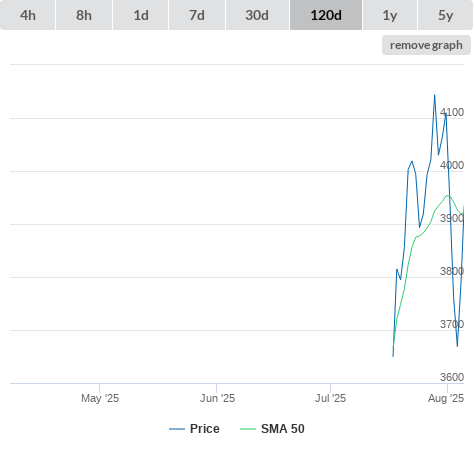Click the price peak above 4100
Image resolution: width=474 pixels, height=455 pixels.
coord(434,95)
